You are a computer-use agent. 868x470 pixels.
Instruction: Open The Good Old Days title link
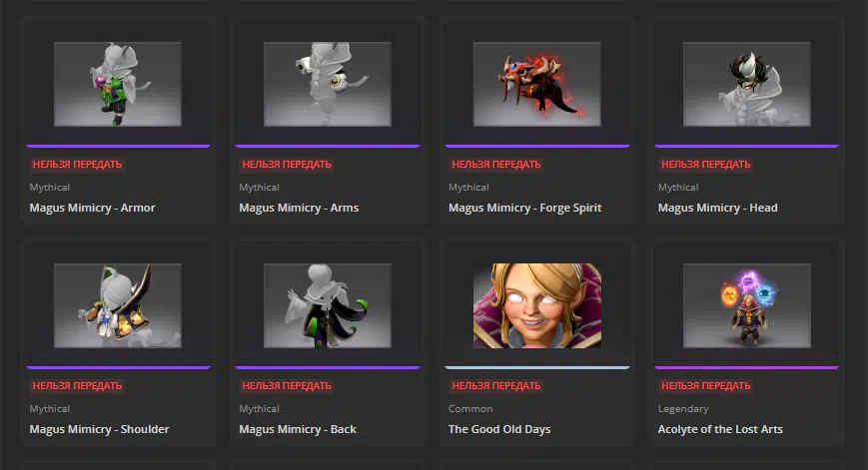499,429
